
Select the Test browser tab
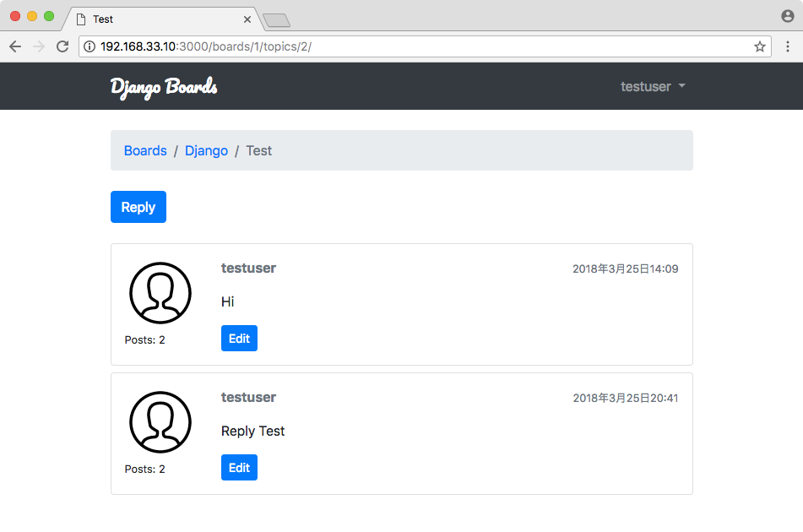pyautogui.click(x=161, y=19)
